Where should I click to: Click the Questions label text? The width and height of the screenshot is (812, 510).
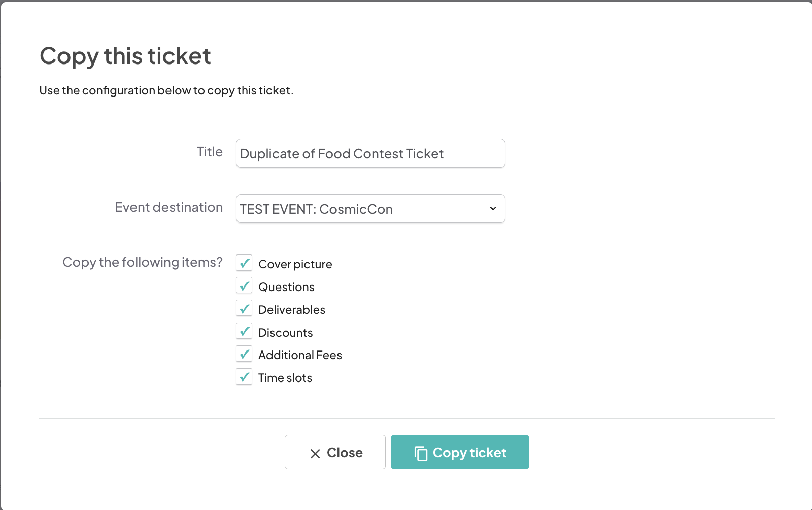click(286, 287)
